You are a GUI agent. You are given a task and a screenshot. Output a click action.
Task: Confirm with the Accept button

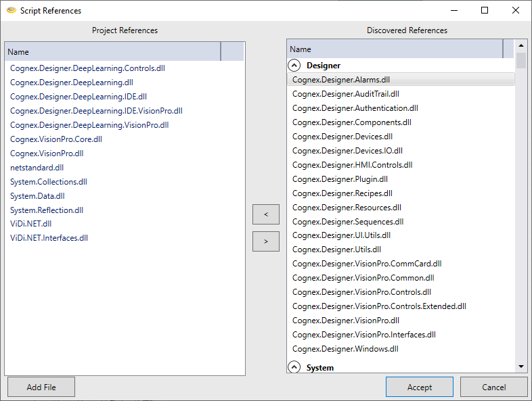(x=419, y=387)
